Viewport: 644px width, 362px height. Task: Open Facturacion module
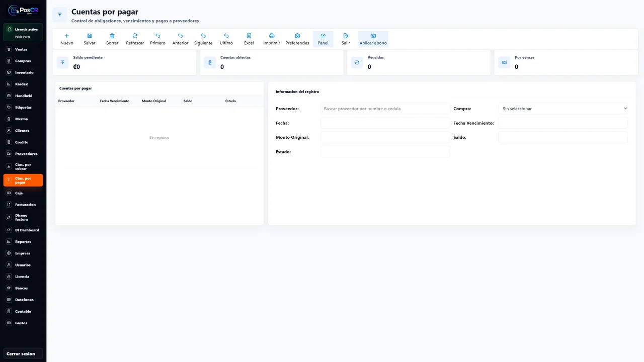[23, 204]
